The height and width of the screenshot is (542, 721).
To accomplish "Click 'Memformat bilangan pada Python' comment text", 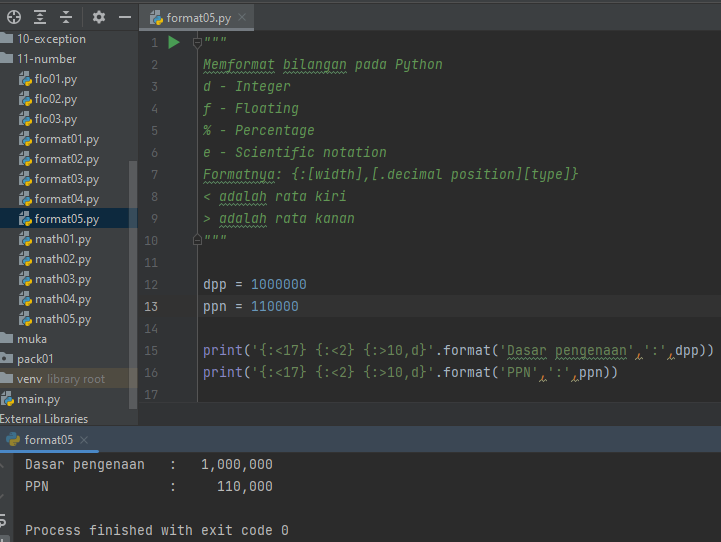I will pyautogui.click(x=323, y=64).
